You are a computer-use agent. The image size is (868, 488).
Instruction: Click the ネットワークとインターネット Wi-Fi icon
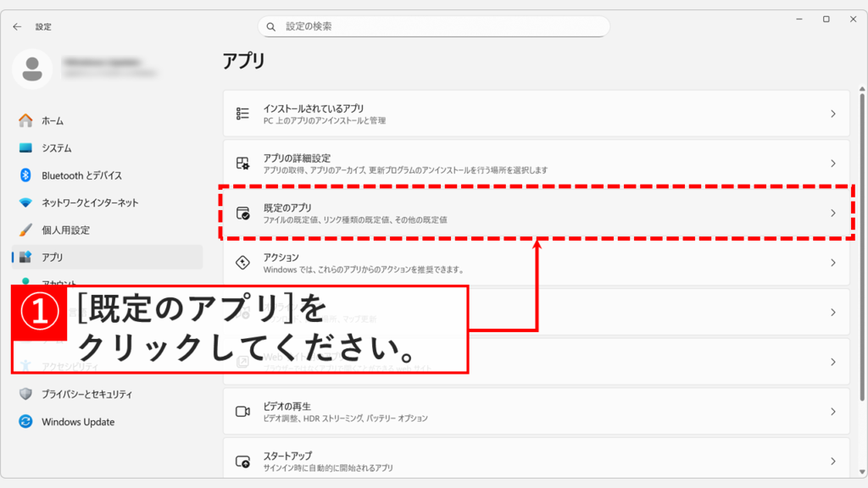click(x=25, y=202)
